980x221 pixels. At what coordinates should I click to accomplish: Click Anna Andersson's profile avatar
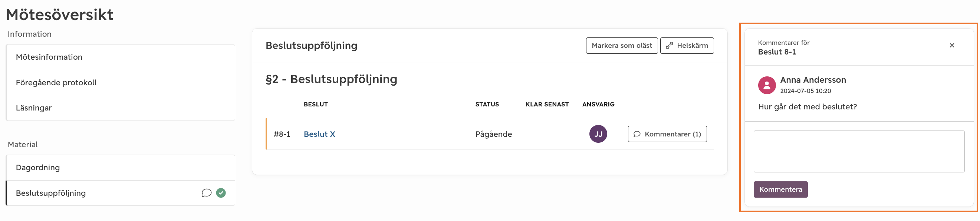[x=767, y=85]
